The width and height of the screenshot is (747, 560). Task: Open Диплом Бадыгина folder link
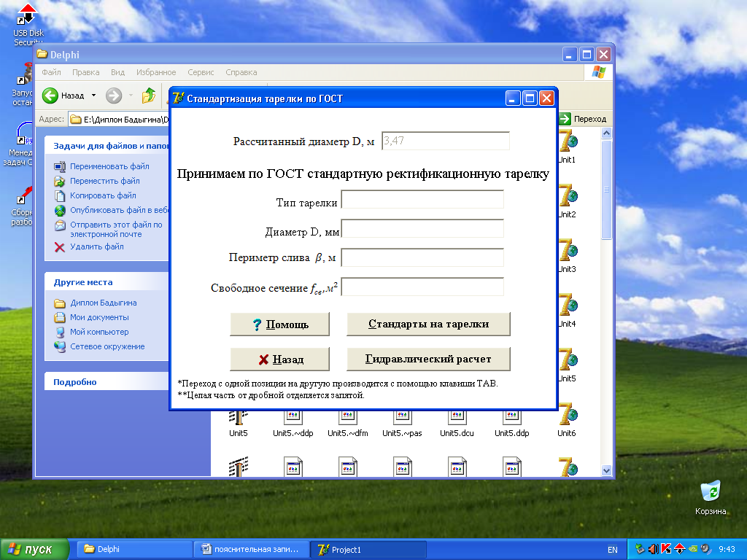104,303
